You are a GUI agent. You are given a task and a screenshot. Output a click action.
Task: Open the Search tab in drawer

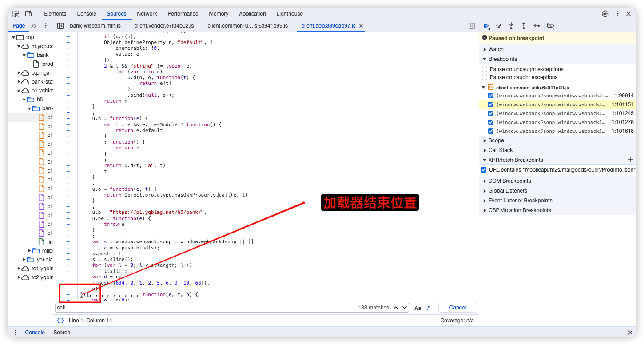(62, 333)
